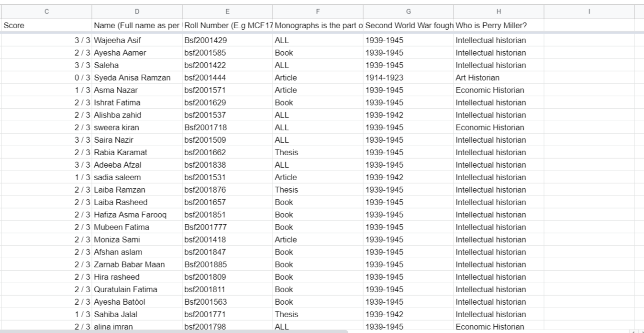Screen dimensions: 644x333
Task: Select column F header
Action: [318, 11]
